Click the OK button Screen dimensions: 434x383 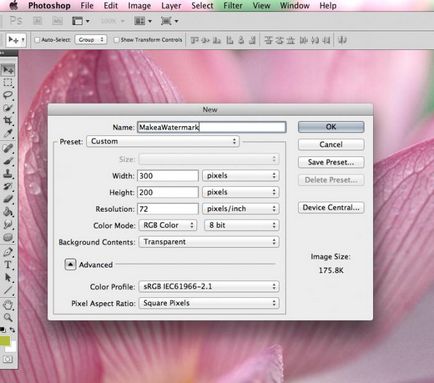point(331,127)
